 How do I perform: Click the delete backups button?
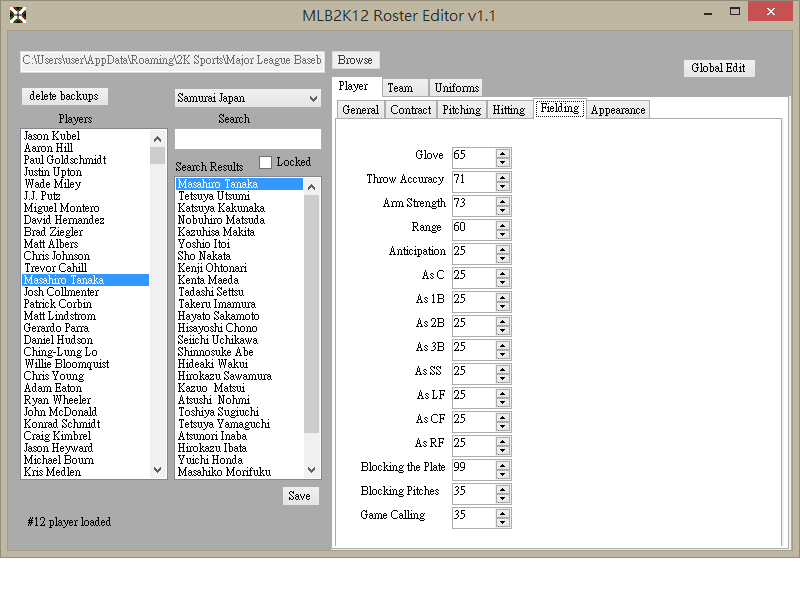(x=64, y=96)
